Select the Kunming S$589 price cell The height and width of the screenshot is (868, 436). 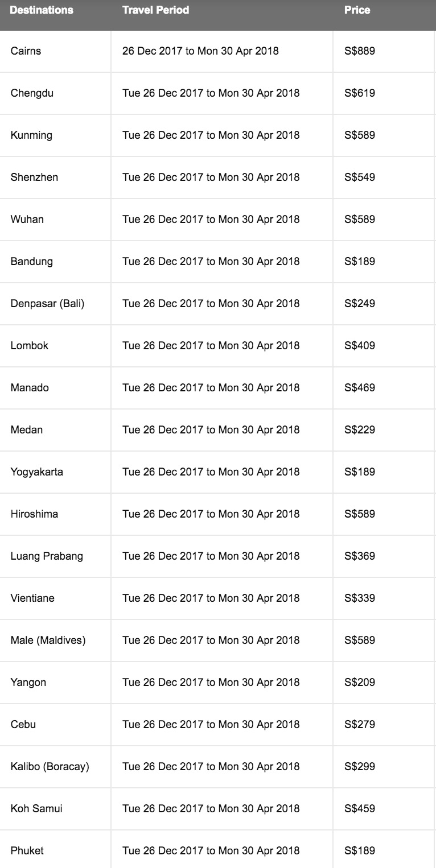click(360, 135)
